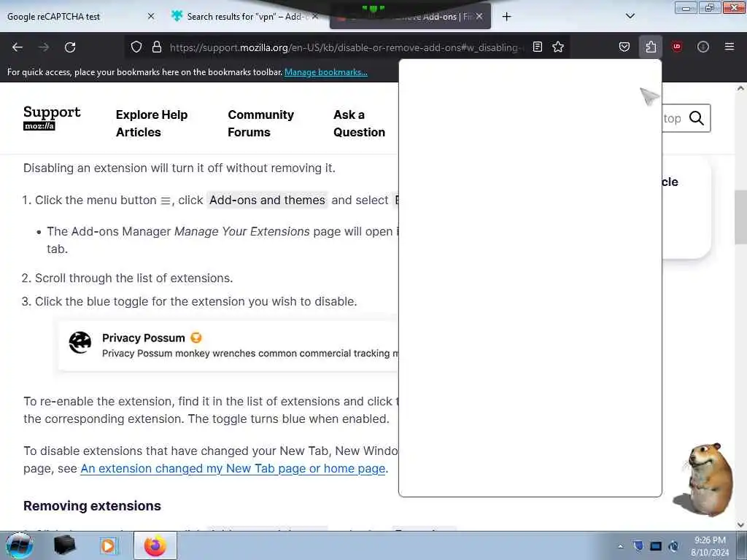Open the Manage bookmarks link
This screenshot has height=560, width=747.
click(326, 72)
